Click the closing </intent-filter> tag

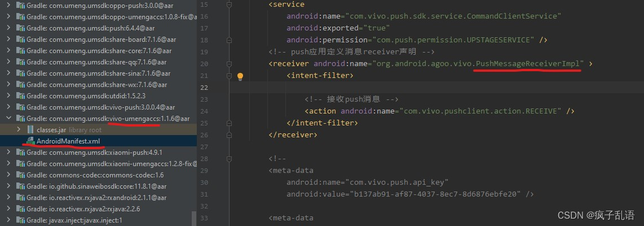pyautogui.click(x=323, y=123)
